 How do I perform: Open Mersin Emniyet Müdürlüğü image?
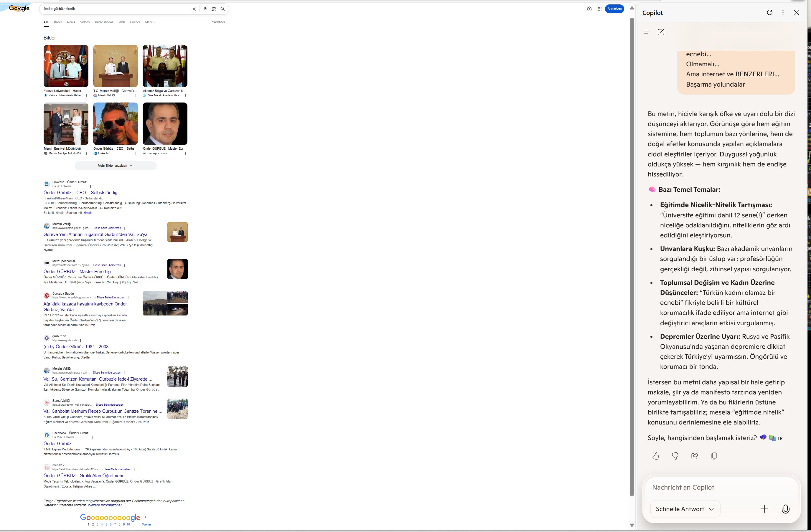click(x=66, y=124)
